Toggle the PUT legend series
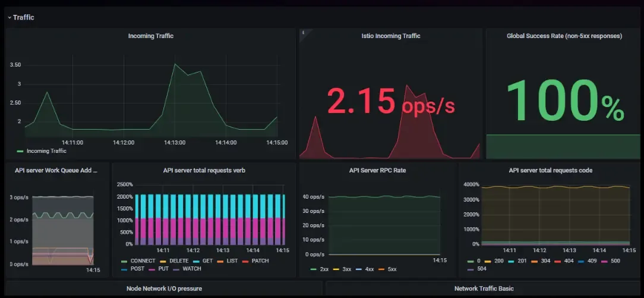The image size is (644, 298). (159, 269)
